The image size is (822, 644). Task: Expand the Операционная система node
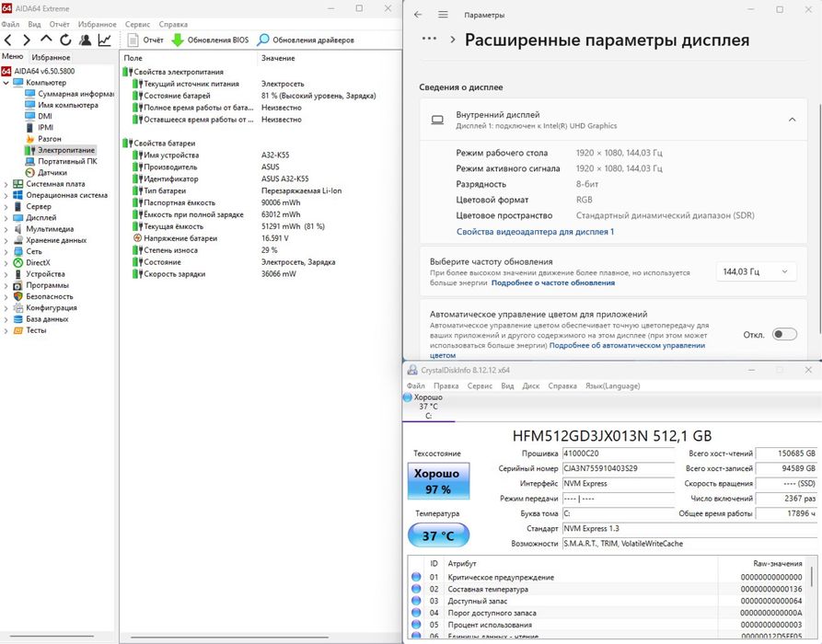coord(6,195)
